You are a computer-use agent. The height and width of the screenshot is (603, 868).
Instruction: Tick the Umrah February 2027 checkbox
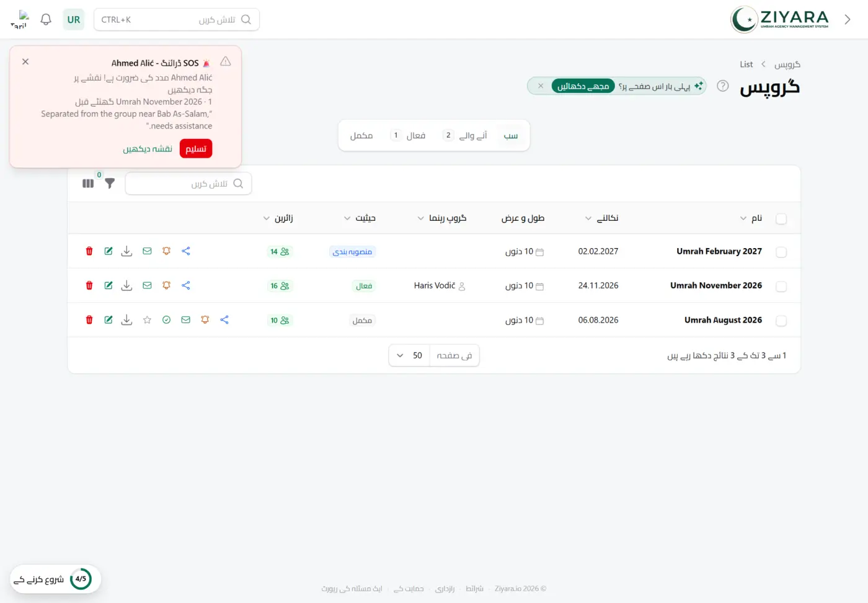coord(781,252)
